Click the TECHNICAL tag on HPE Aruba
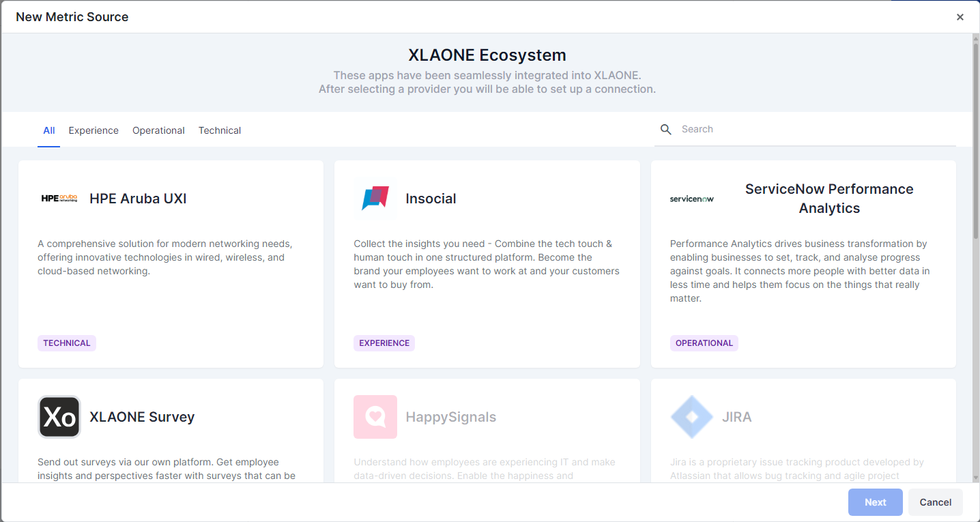The image size is (980, 522). click(67, 343)
